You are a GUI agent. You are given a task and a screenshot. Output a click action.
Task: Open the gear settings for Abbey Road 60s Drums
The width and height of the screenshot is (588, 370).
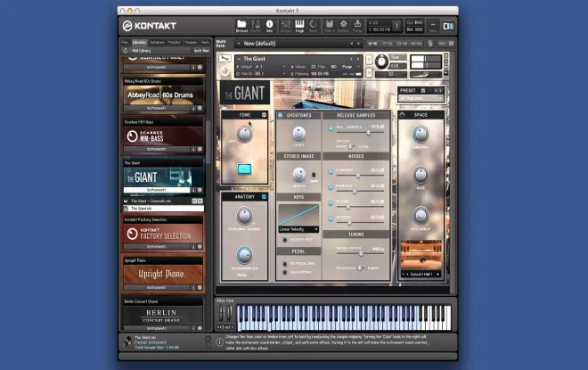click(200, 108)
